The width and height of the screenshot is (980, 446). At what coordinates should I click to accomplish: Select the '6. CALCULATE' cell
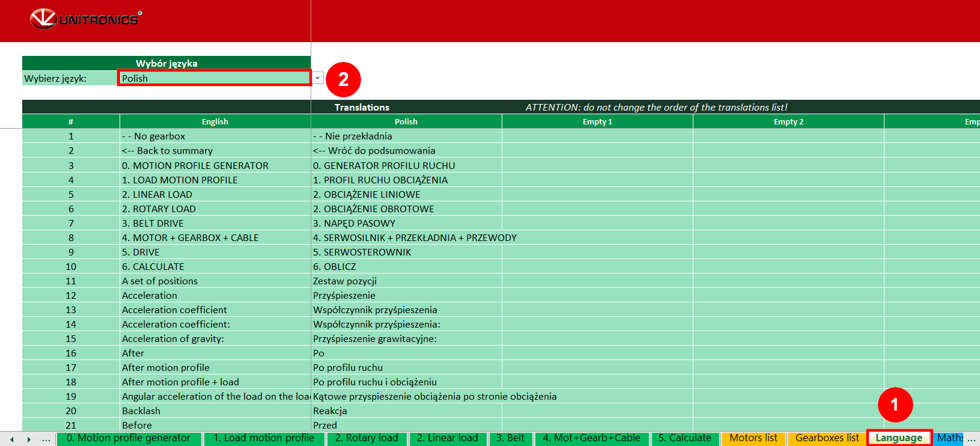(215, 266)
